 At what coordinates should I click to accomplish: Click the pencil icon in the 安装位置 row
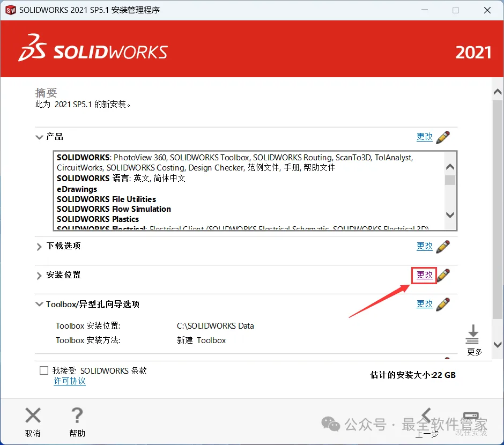443,276
